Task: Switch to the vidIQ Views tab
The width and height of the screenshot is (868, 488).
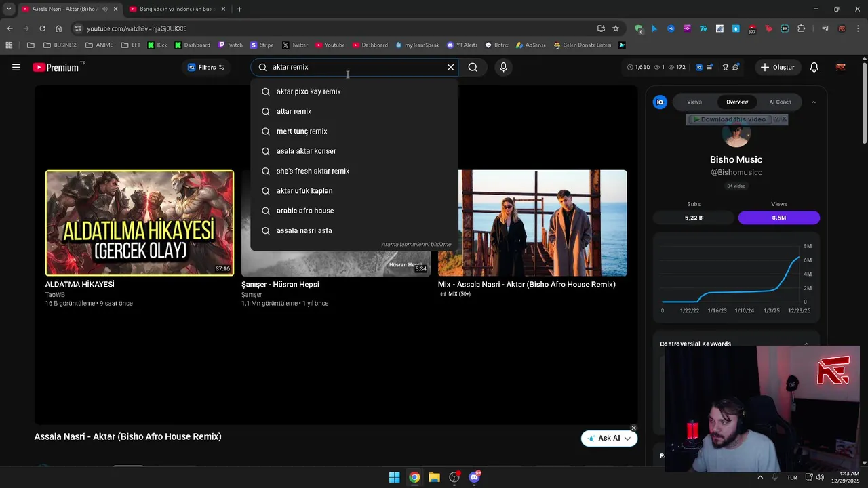Action: 694,102
